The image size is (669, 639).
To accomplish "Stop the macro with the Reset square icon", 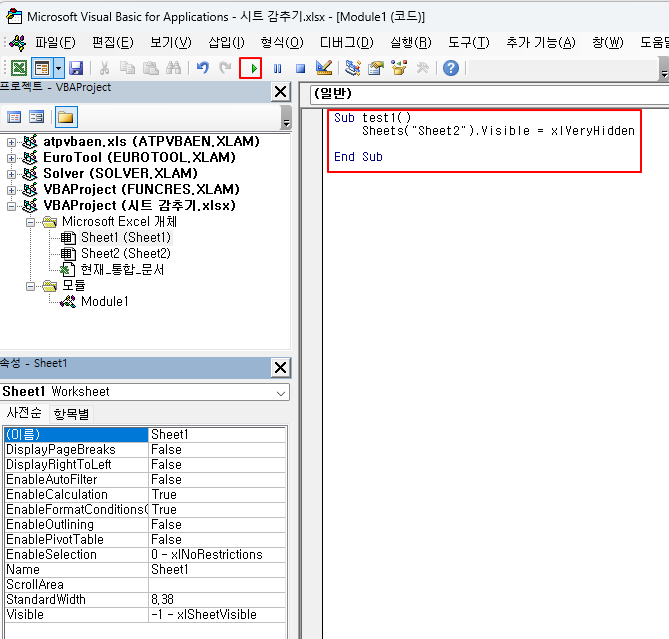I will (x=300, y=68).
